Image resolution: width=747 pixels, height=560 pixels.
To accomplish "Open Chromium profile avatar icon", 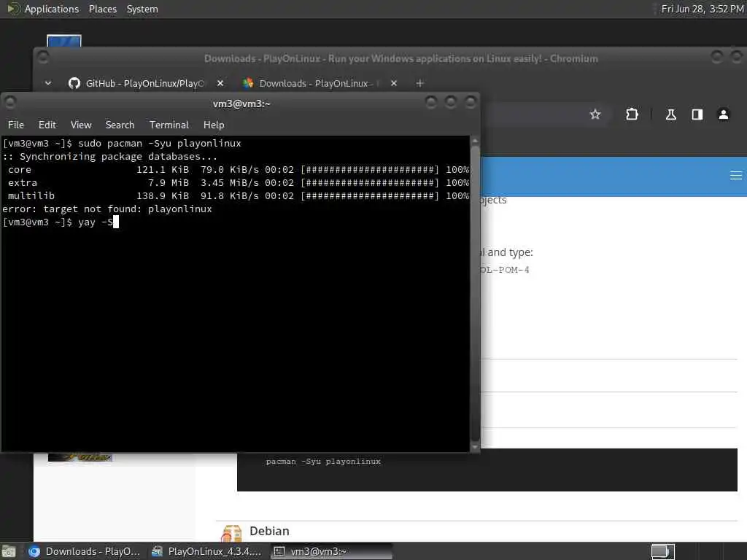I will tap(723, 114).
